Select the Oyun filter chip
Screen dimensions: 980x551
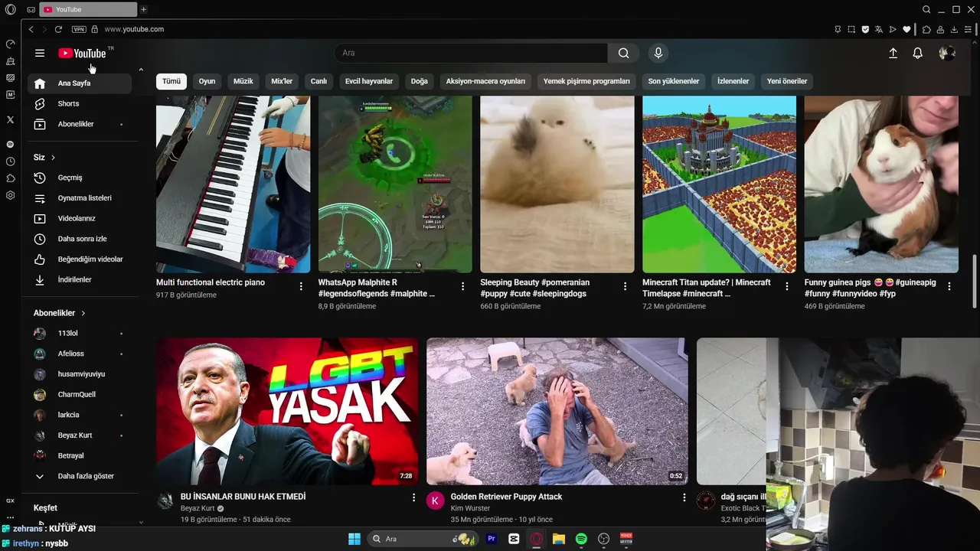click(207, 81)
